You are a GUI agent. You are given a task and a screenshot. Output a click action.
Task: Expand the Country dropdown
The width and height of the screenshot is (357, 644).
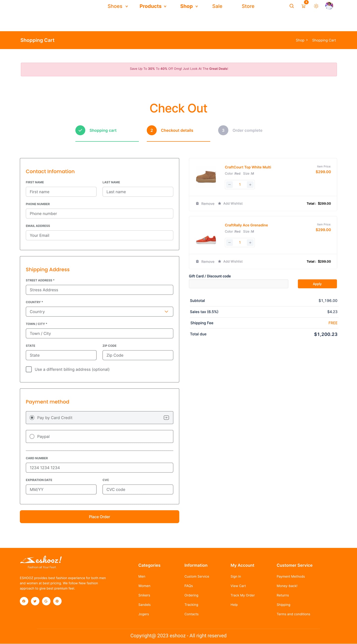tap(99, 312)
